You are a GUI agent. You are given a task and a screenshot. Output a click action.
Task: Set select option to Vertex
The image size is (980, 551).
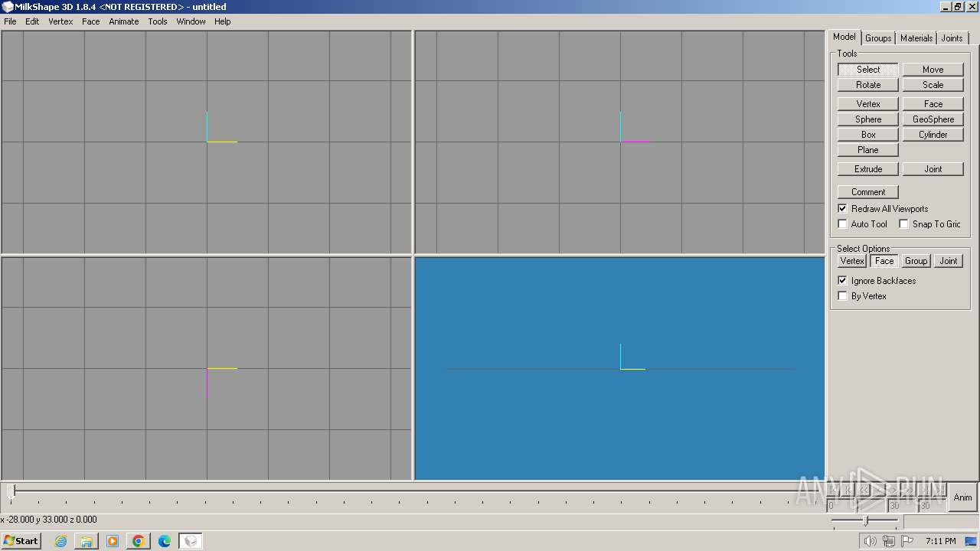pos(852,261)
